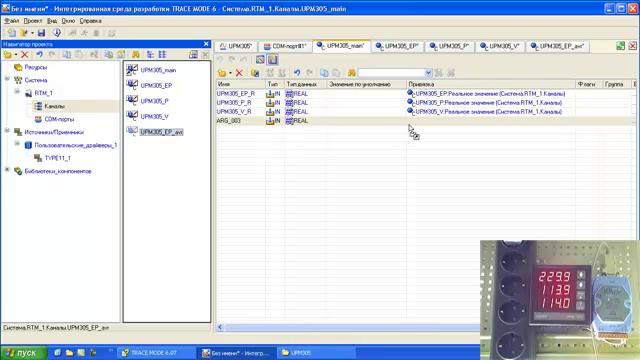This screenshot has height=360, width=640.
Task: Select Каналы node in project tree
Action: pyautogui.click(x=54, y=106)
